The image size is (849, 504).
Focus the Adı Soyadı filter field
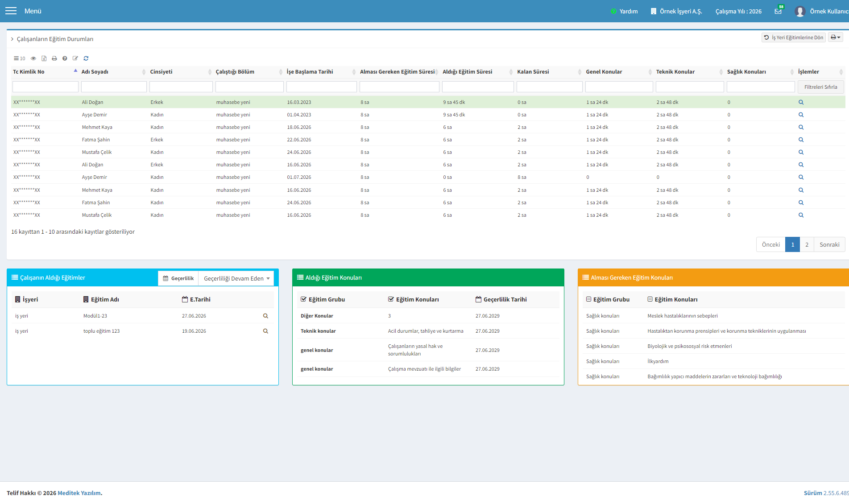114,87
